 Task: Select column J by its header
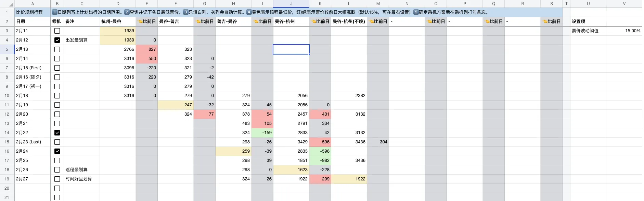pos(291,4)
